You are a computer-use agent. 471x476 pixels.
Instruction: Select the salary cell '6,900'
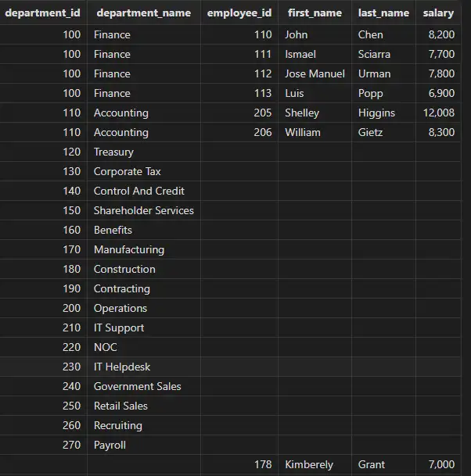tap(438, 93)
